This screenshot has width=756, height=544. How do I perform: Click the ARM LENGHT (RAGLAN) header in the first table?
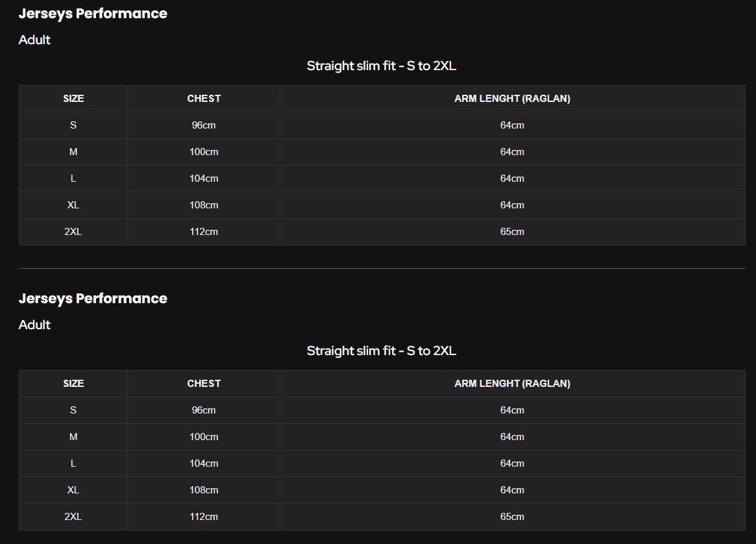(512, 99)
